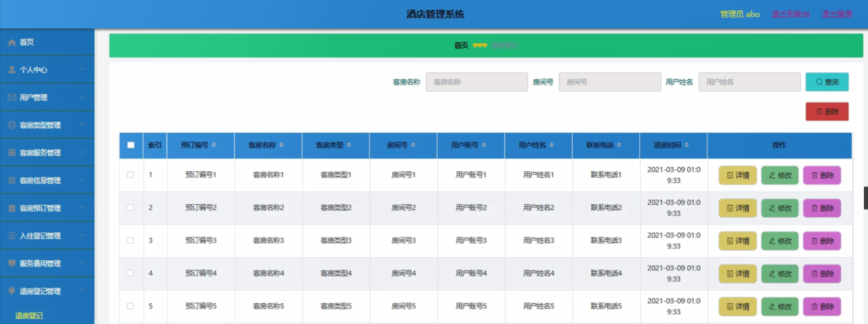Viewport: 868px width, 324px height.
Task: Open 详情 for row 预订编号4
Action: (x=737, y=274)
